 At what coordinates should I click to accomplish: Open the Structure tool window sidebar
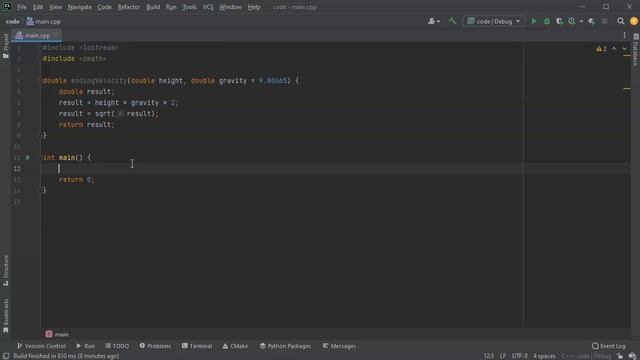tap(5, 270)
